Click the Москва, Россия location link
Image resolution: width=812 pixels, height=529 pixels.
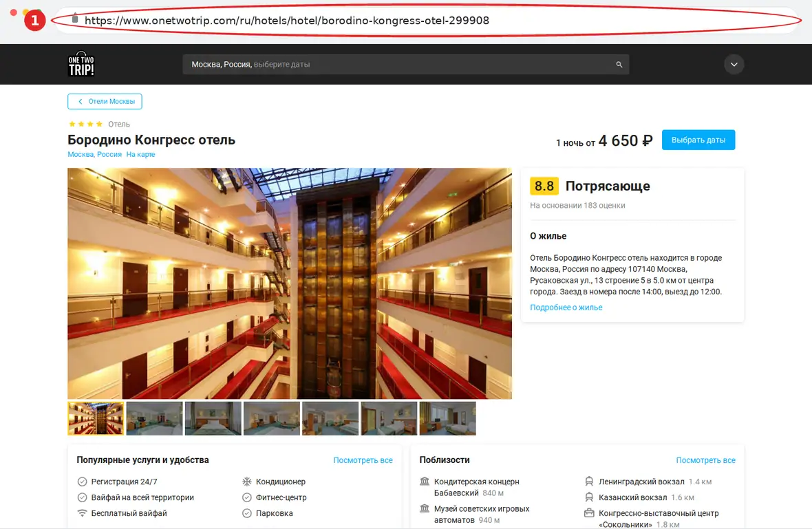point(95,154)
